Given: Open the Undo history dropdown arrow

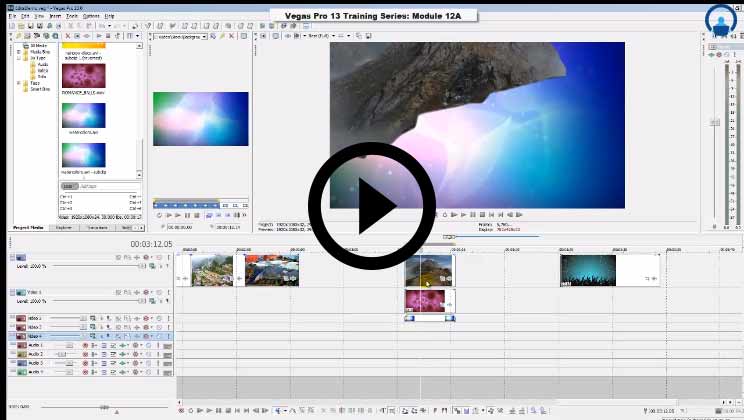Looking at the screenshot, I should 109,26.
